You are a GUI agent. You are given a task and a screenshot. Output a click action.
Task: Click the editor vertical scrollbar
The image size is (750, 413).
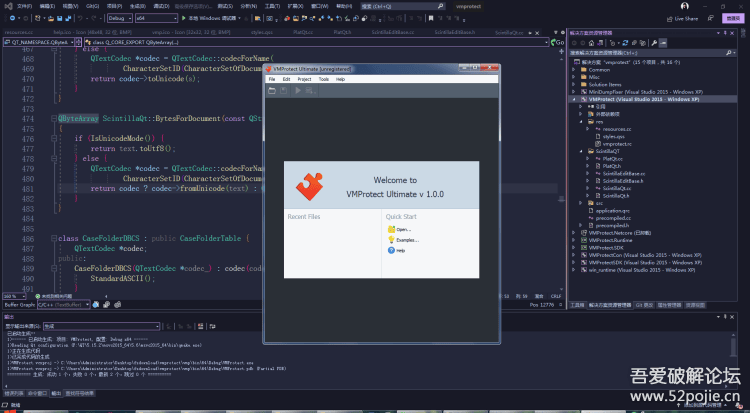(x=562, y=172)
